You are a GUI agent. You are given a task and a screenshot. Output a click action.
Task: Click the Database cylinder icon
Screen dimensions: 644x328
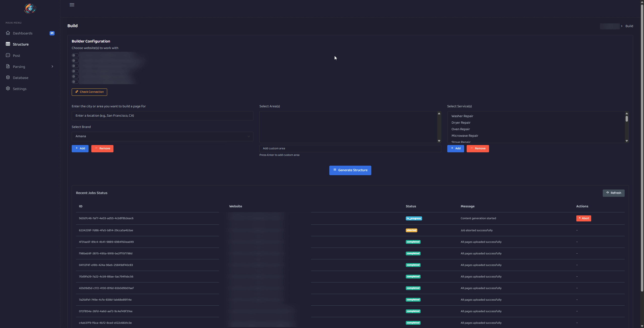(x=8, y=77)
